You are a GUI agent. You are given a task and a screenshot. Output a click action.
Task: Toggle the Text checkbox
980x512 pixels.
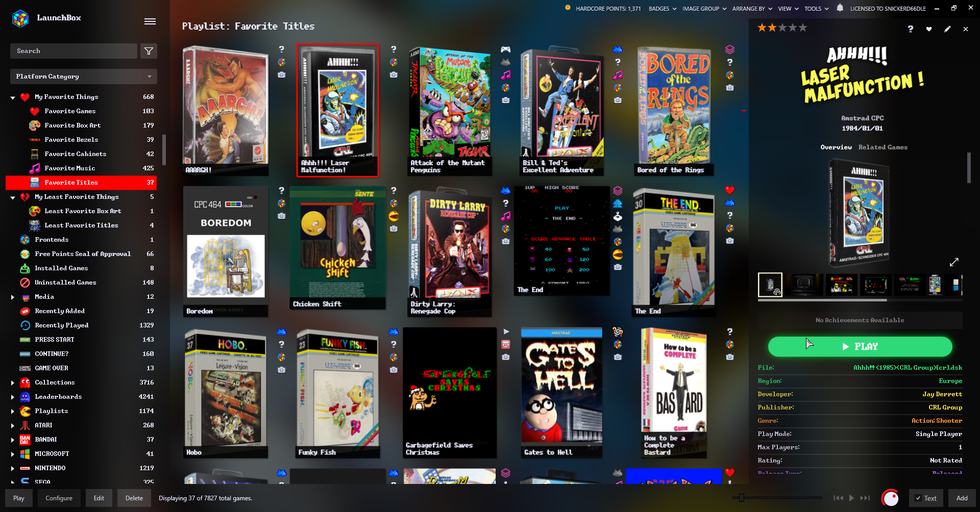(918, 498)
